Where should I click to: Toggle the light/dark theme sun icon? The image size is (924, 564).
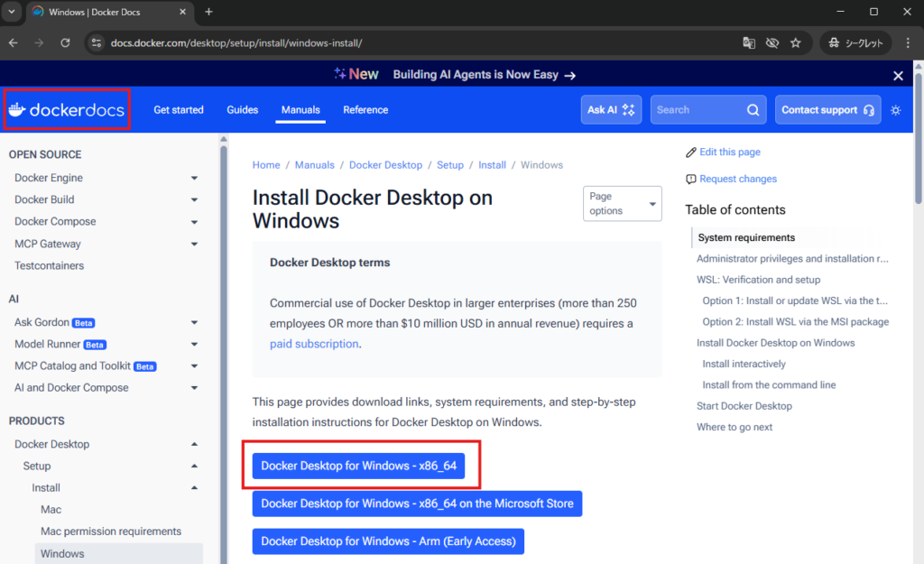point(896,110)
